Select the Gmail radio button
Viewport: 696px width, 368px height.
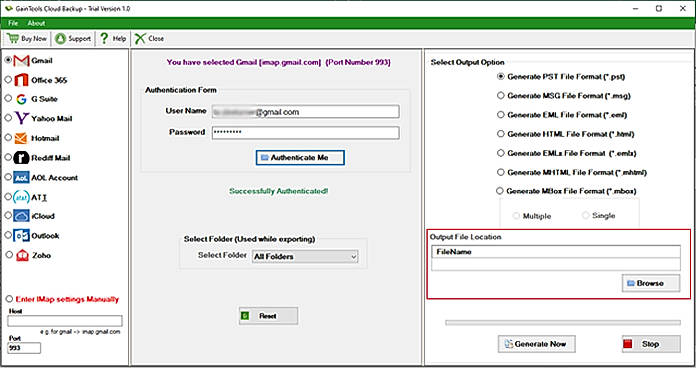click(8, 59)
